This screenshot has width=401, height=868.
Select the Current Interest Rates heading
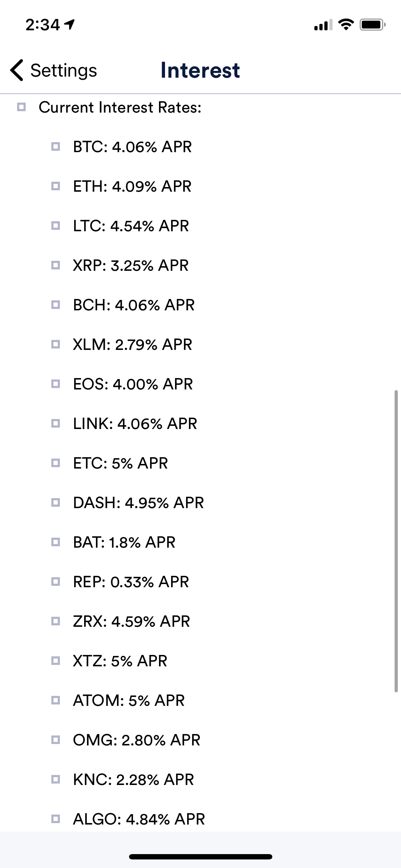tap(120, 107)
